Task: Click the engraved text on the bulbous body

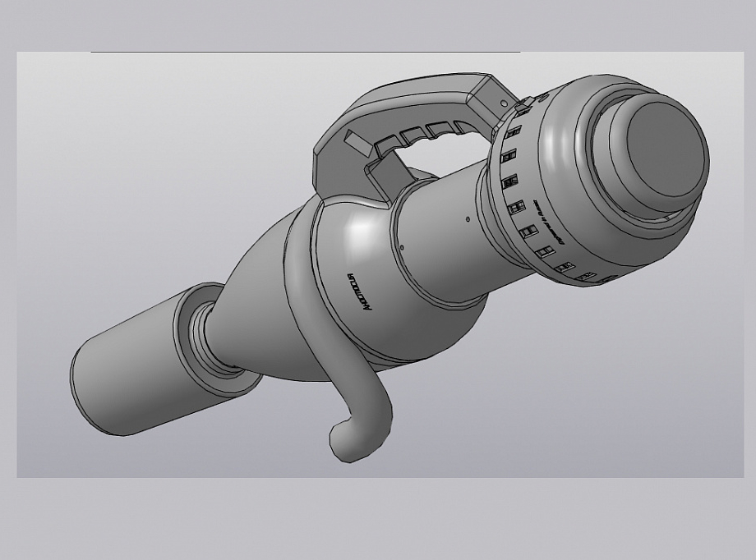Action: pyautogui.click(x=355, y=292)
